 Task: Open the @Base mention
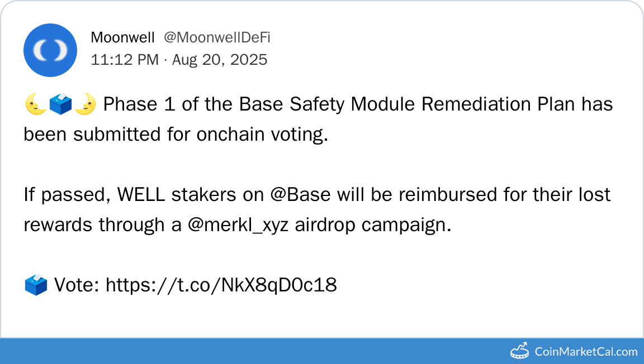coord(299,195)
